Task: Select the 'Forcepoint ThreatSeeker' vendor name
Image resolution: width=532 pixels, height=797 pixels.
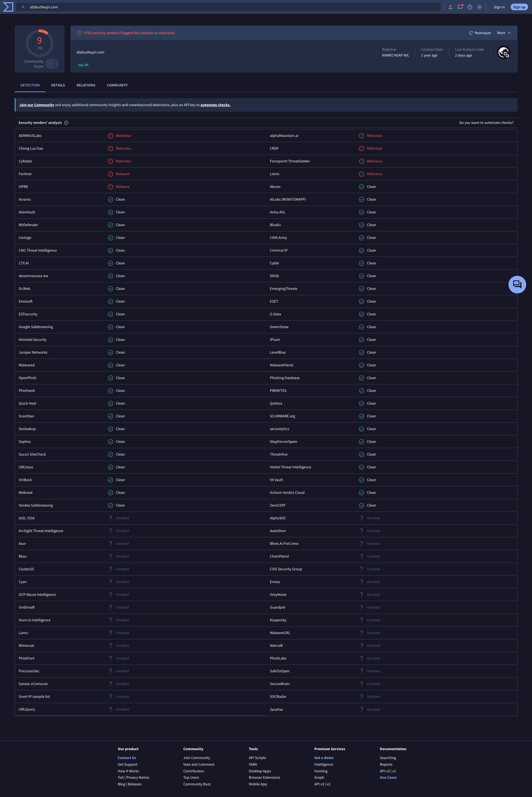Action: click(289, 161)
